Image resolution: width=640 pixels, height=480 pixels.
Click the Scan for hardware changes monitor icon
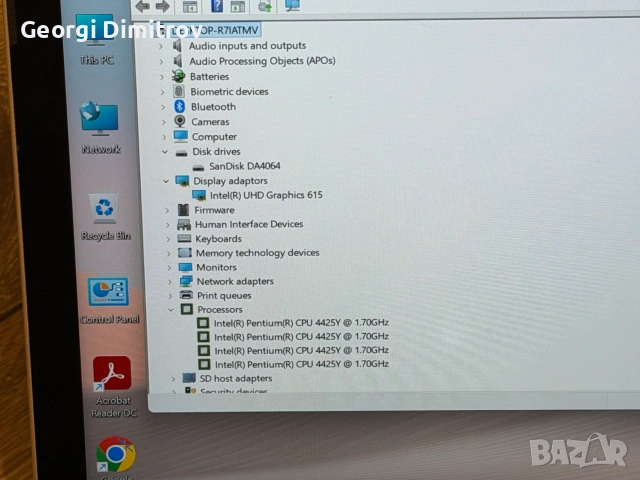click(292, 5)
